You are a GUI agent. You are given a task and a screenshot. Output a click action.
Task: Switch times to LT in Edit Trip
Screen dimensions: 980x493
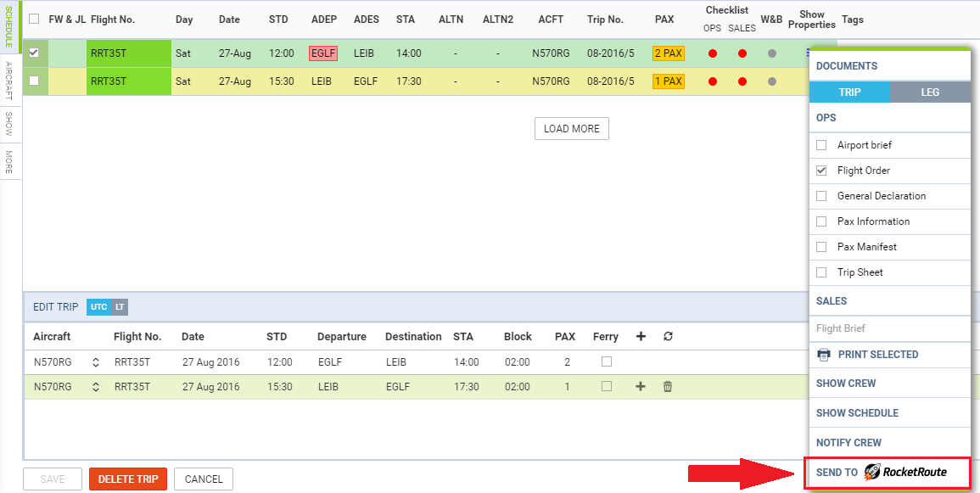120,307
